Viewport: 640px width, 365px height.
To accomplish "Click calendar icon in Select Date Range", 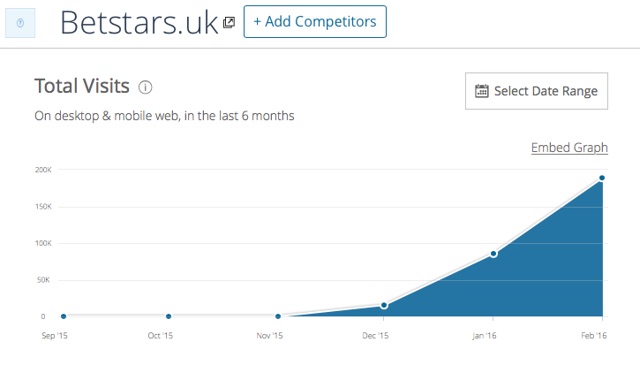I will [x=482, y=91].
